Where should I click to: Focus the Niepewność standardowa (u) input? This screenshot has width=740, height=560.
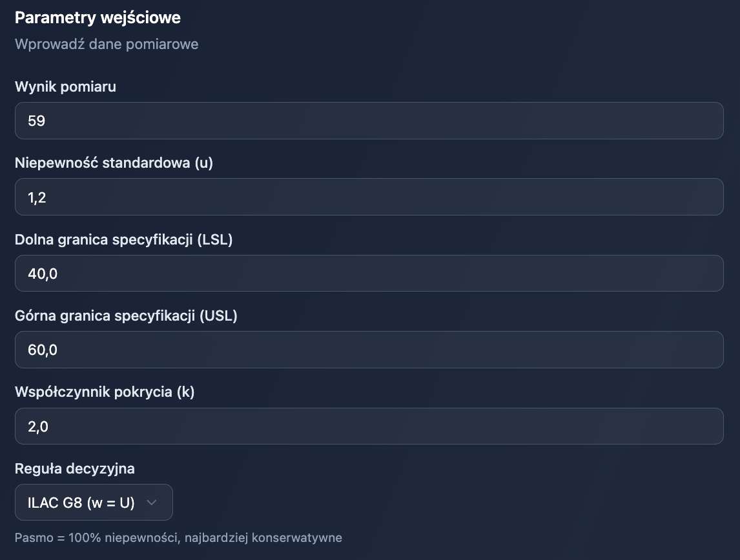click(369, 197)
